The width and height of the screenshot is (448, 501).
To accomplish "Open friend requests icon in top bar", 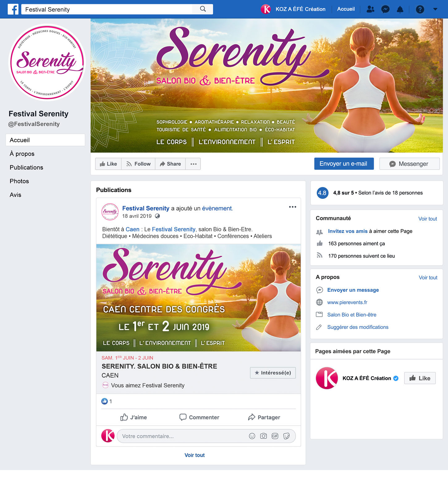I will [370, 9].
